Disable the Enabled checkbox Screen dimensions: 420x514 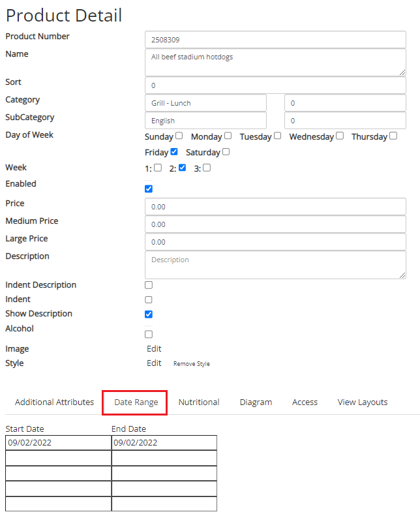pyautogui.click(x=149, y=189)
